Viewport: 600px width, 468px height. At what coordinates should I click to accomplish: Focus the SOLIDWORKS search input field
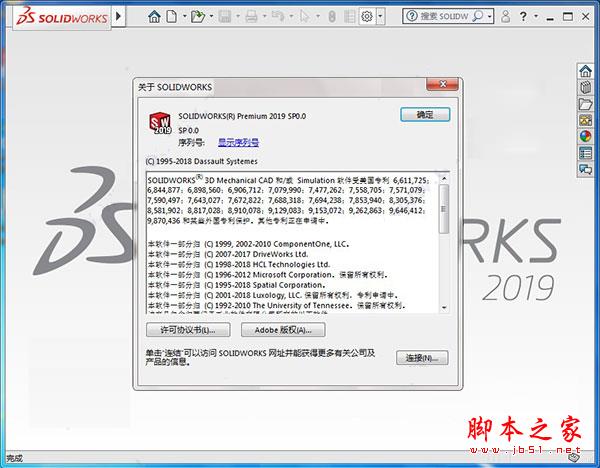point(444,16)
